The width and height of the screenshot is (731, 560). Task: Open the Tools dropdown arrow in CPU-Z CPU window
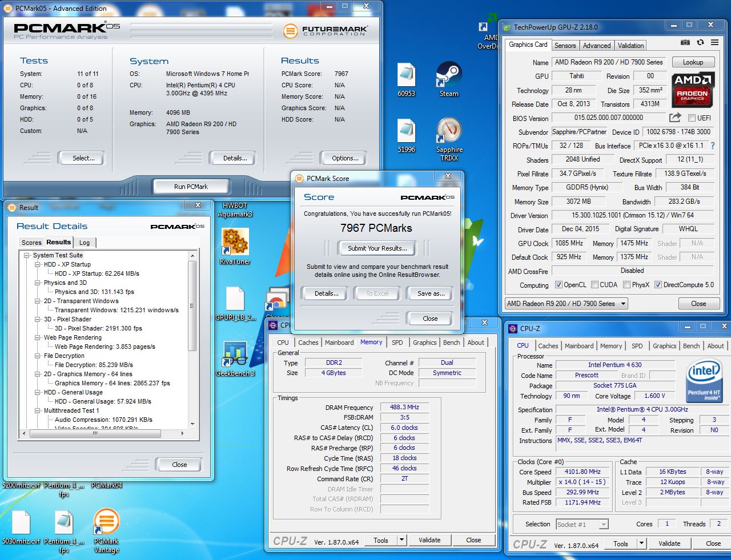click(x=642, y=544)
